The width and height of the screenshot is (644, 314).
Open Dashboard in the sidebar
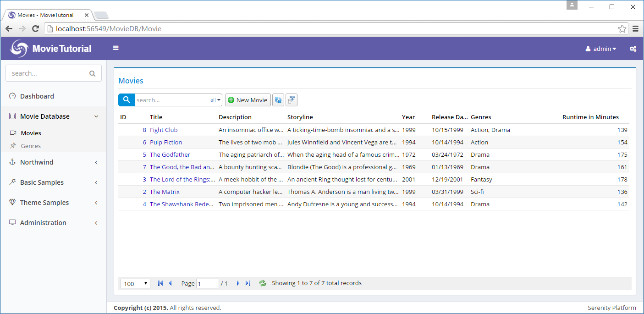point(37,96)
